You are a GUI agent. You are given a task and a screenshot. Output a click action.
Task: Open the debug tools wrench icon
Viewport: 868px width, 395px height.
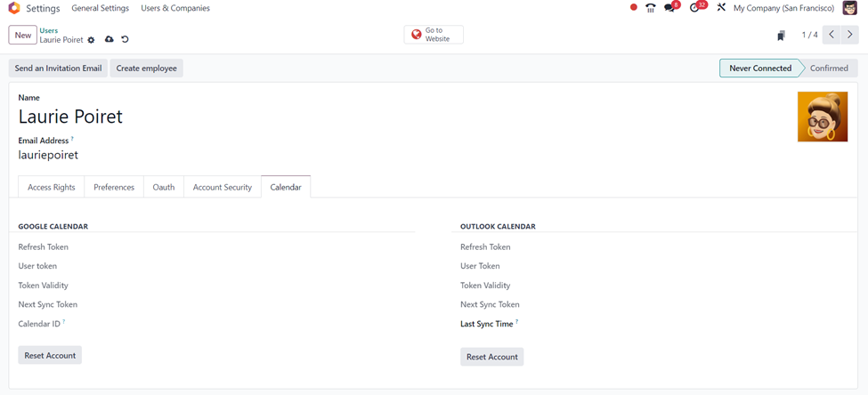(x=721, y=8)
